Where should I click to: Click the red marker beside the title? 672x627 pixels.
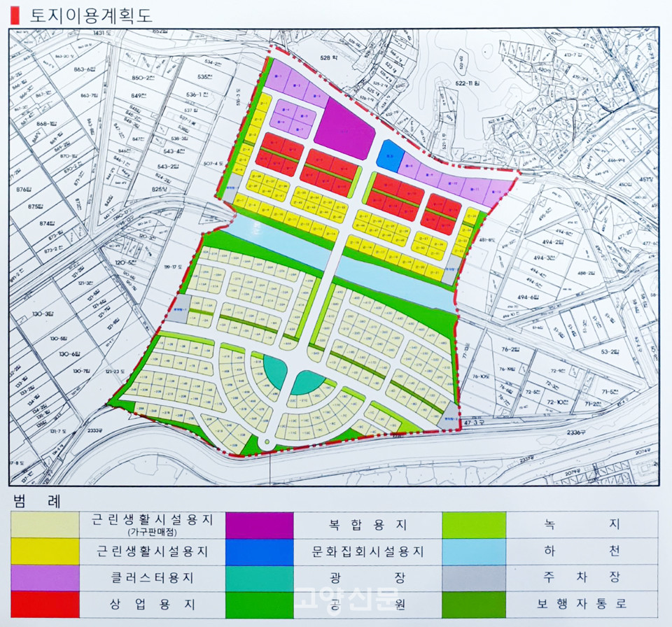[x=15, y=15]
